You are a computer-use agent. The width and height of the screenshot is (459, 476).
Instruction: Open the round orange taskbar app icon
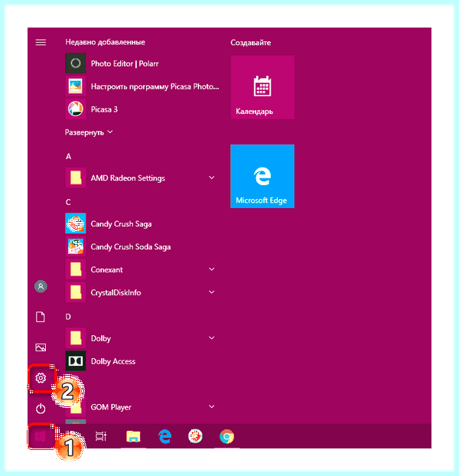click(x=195, y=436)
